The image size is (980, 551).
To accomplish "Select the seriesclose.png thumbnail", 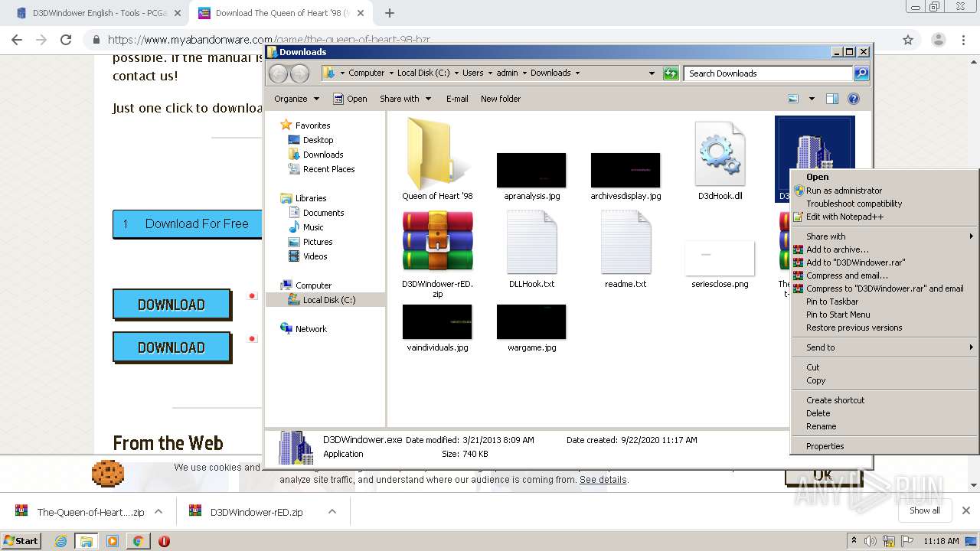I will [x=720, y=258].
